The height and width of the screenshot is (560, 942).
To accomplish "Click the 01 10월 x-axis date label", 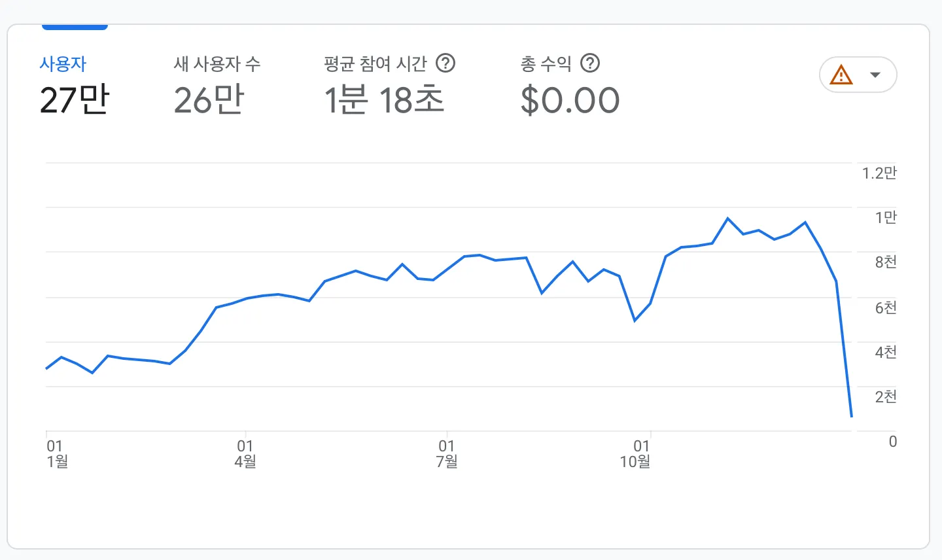I will [x=635, y=453].
